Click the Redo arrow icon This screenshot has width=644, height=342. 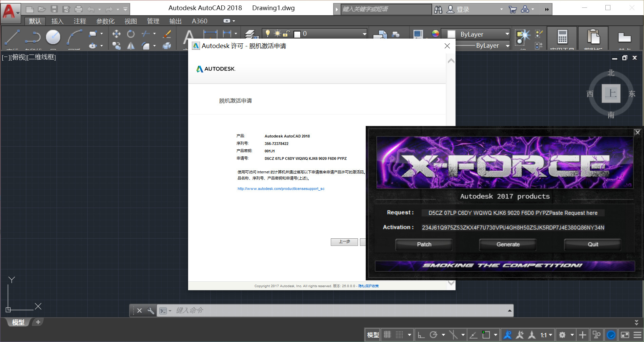pos(109,9)
